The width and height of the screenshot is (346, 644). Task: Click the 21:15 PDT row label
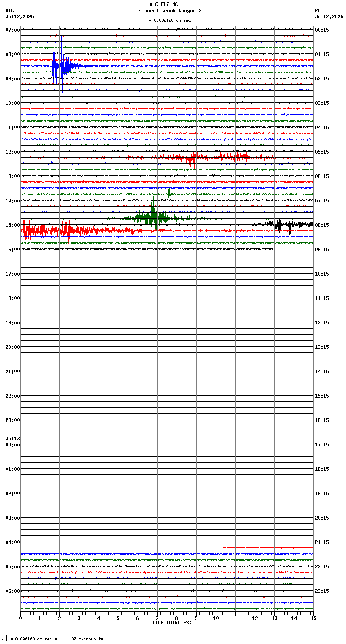tap(322, 542)
